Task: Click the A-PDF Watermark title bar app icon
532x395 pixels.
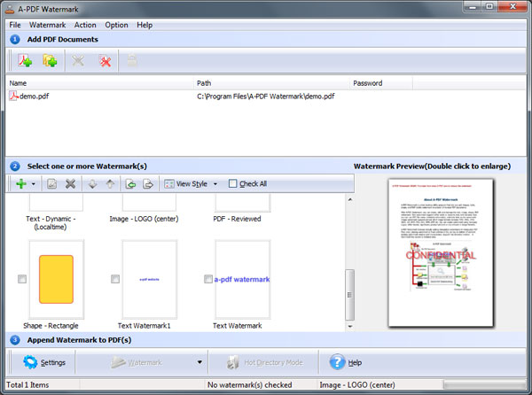Action: click(x=10, y=9)
